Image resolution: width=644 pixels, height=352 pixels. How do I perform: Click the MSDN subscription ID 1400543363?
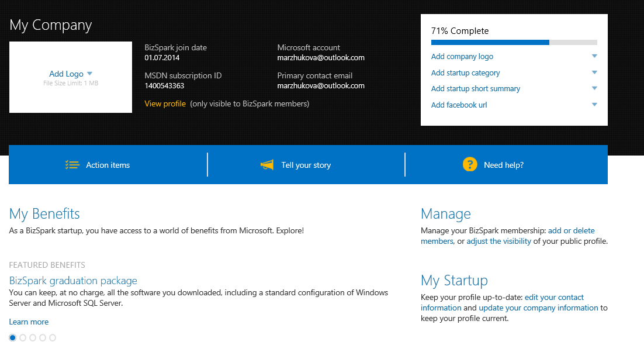pyautogui.click(x=164, y=86)
